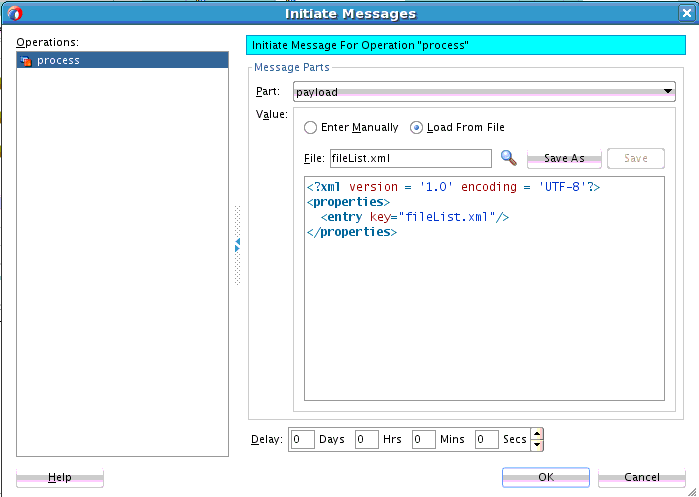Click the Days delay field
The width and height of the screenshot is (699, 497).
tap(303, 439)
